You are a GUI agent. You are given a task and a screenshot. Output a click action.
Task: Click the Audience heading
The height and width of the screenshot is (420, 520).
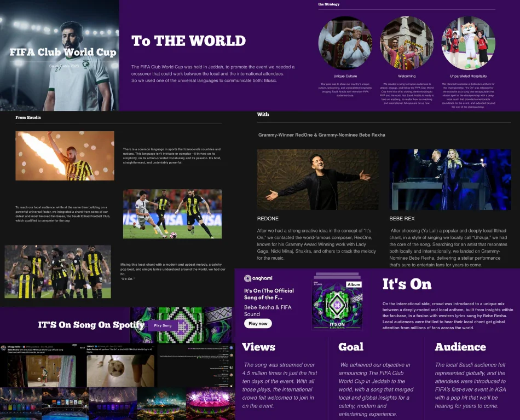pos(460,347)
